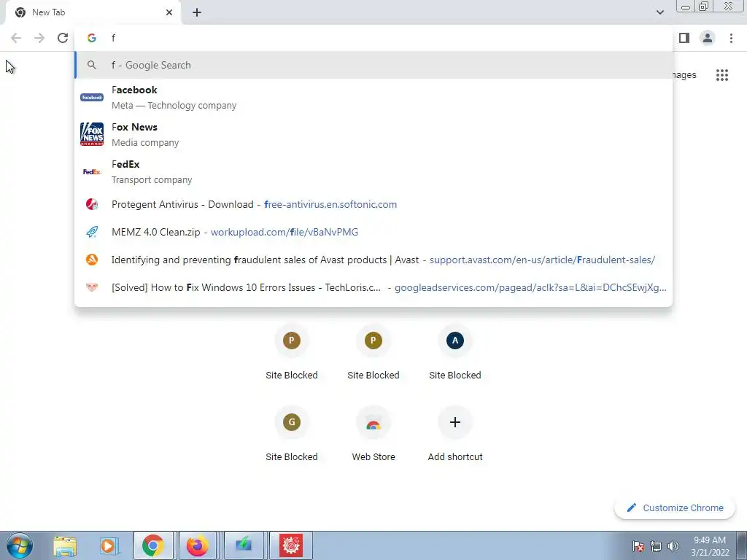Open the olive P Site Blocked shortcut

pos(373,352)
